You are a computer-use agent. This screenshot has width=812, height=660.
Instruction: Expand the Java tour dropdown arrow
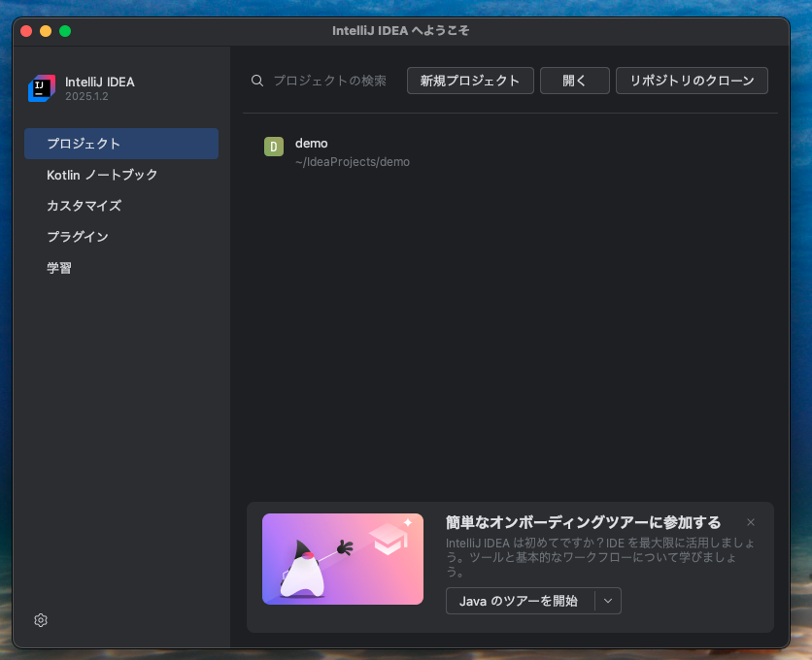pyautogui.click(x=608, y=601)
